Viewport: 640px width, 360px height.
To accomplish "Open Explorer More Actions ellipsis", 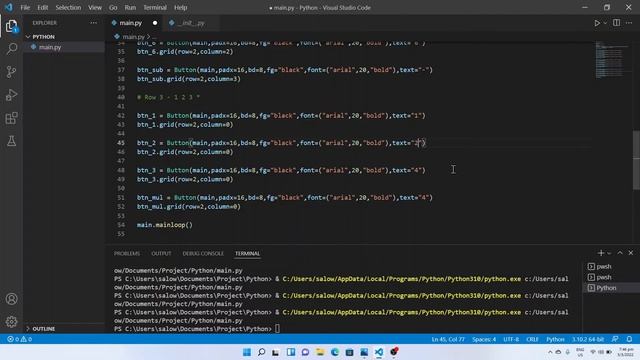I will pos(93,23).
